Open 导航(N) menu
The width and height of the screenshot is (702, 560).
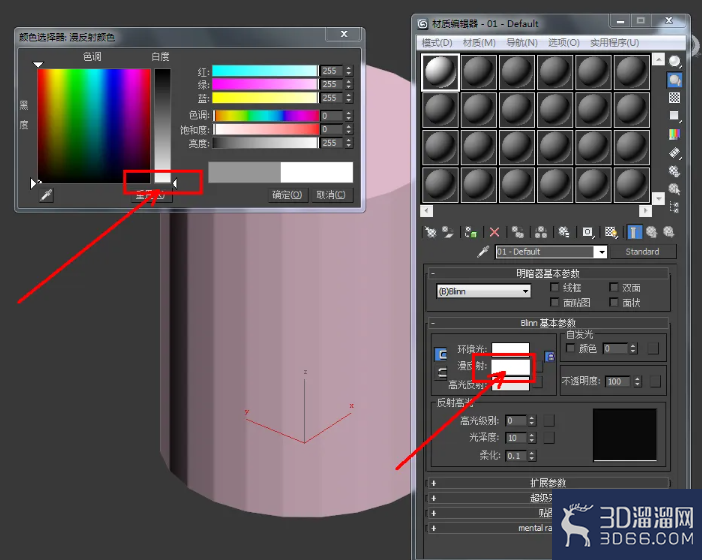(522, 43)
